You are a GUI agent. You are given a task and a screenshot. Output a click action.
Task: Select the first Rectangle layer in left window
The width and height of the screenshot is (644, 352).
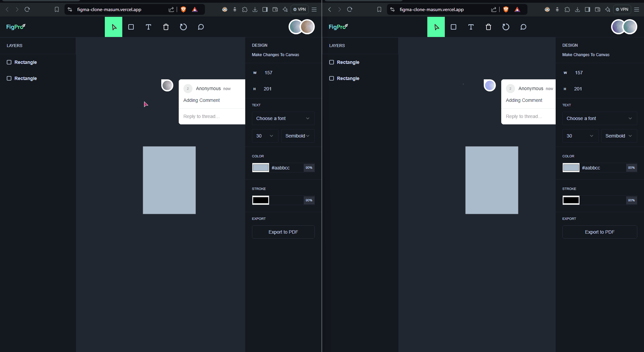click(x=26, y=62)
